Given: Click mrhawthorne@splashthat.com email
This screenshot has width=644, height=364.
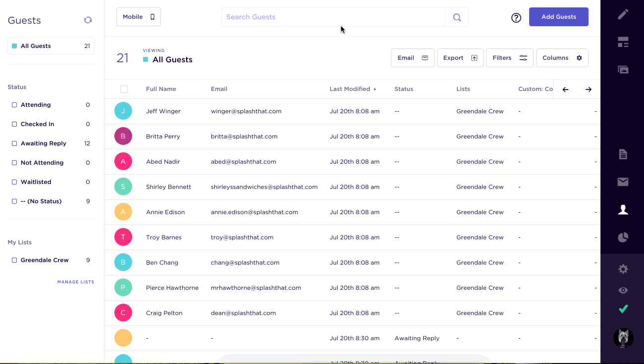Looking at the screenshot, I should tap(256, 288).
